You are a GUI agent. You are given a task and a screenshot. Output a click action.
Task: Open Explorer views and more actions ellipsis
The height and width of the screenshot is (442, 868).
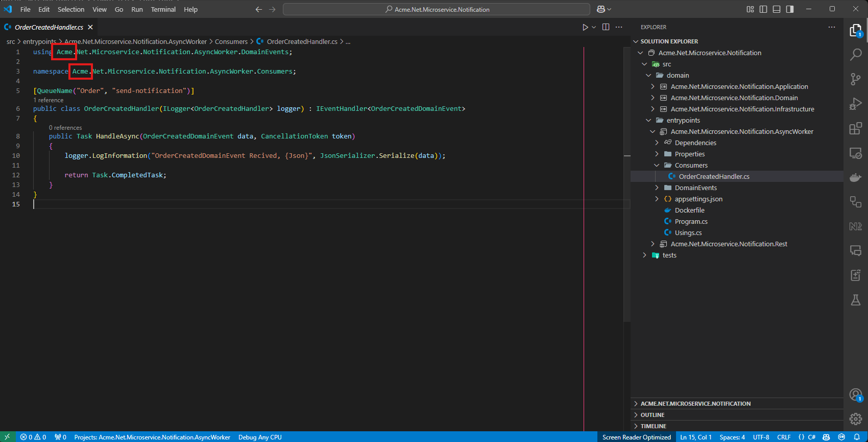832,27
